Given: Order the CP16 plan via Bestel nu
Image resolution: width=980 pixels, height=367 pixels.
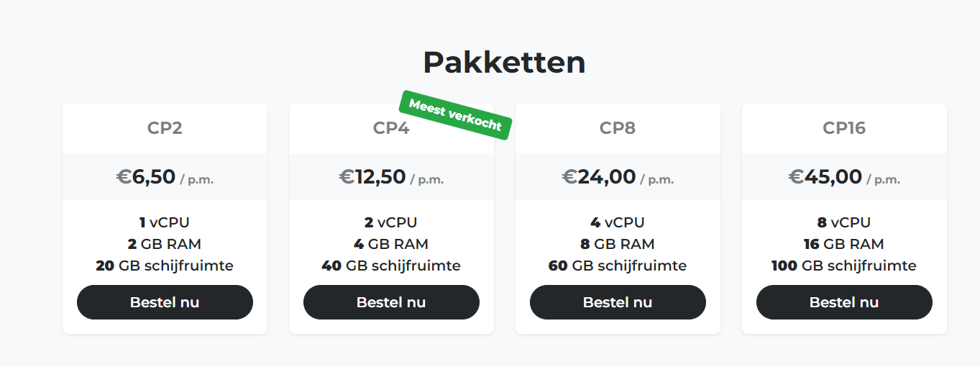Looking at the screenshot, I should 844,302.
